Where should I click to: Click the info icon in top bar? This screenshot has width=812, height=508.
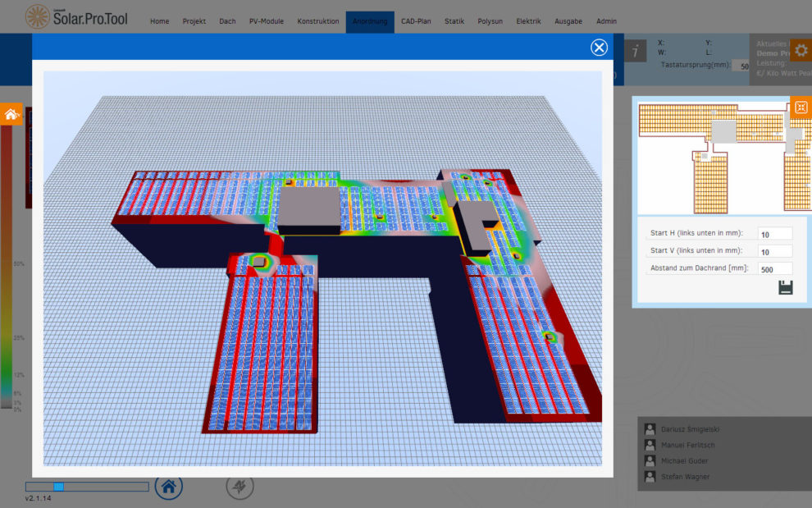coord(635,51)
